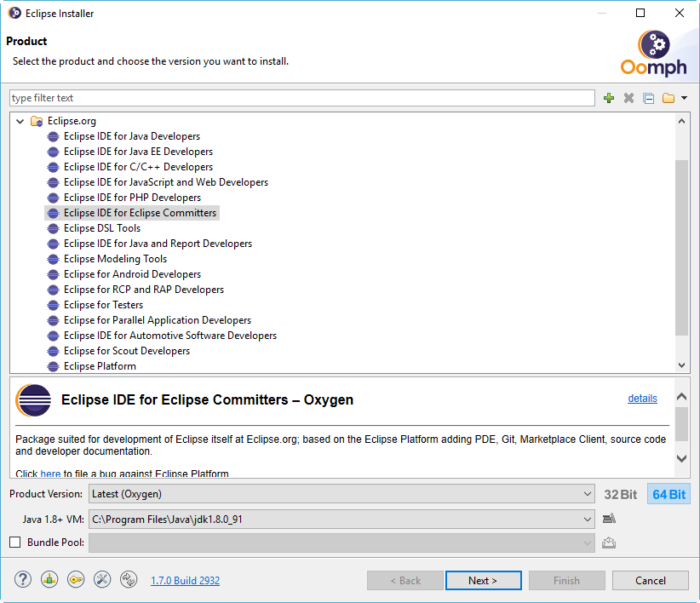Select the 32 Bit option
The height and width of the screenshot is (603, 700).
point(621,494)
